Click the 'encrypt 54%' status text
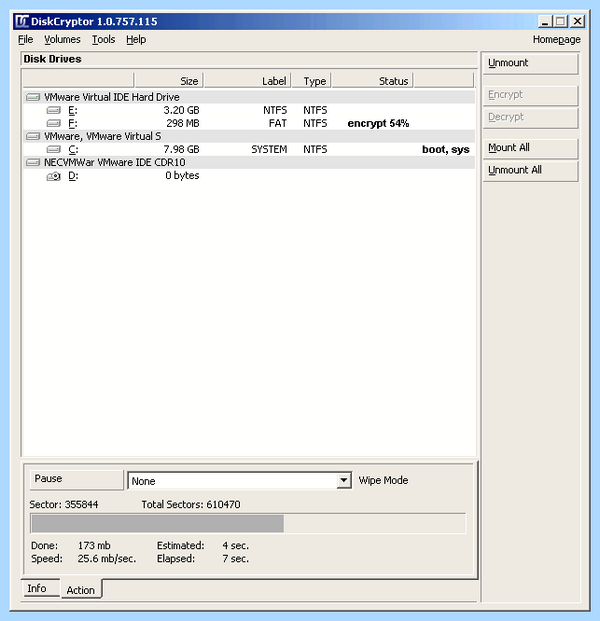Image resolution: width=600 pixels, height=621 pixels. [x=378, y=124]
